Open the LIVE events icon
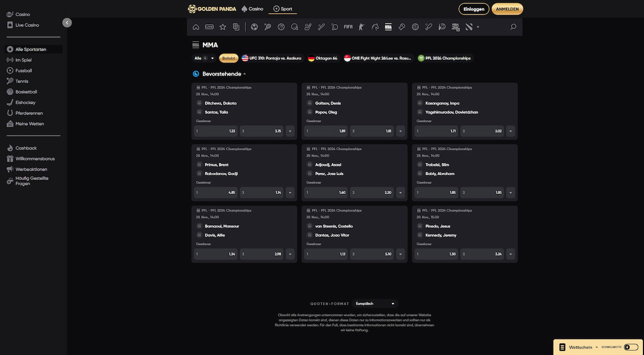This screenshot has width=644, height=355. [209, 27]
